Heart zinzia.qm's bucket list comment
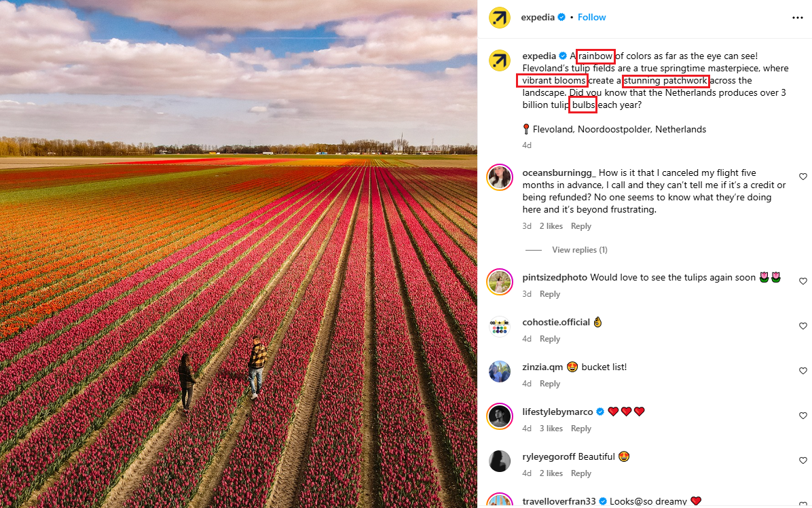Image resolution: width=812 pixels, height=508 pixels. click(803, 371)
